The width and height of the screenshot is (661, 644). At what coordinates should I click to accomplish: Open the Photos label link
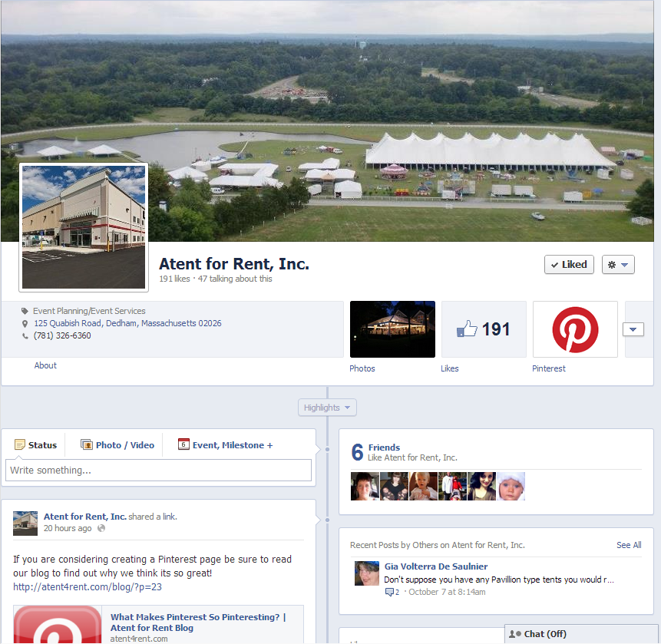click(x=362, y=368)
